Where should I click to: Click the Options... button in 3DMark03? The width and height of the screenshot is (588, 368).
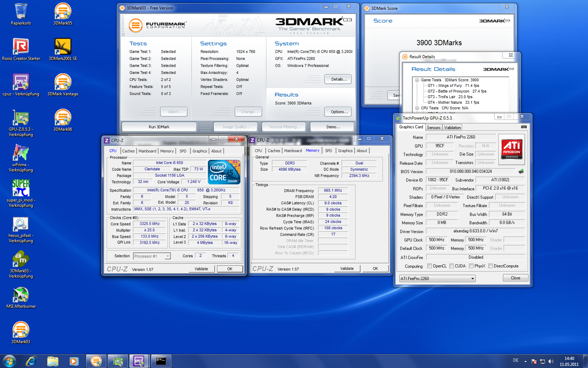(338, 112)
